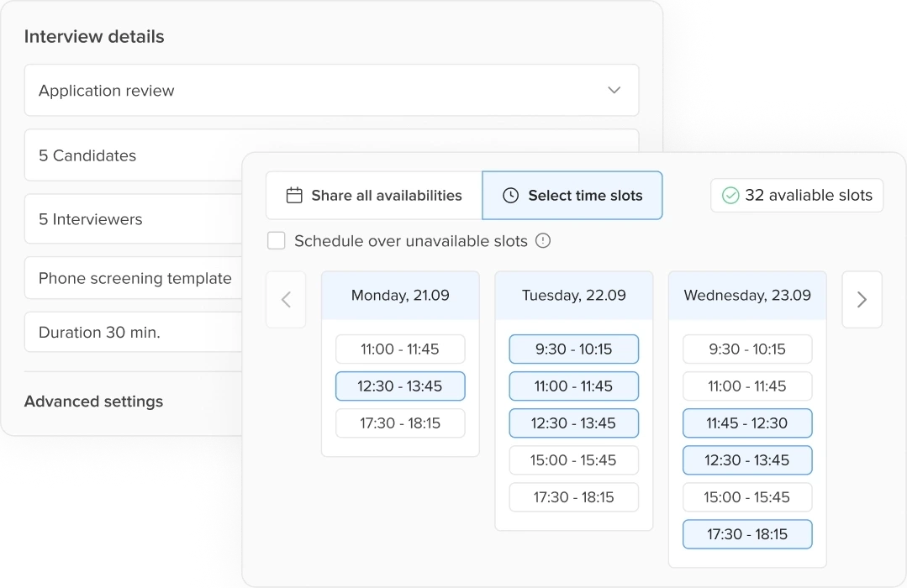Click the clock icon on Select time slots
This screenshot has height=588, width=907.
[510, 196]
